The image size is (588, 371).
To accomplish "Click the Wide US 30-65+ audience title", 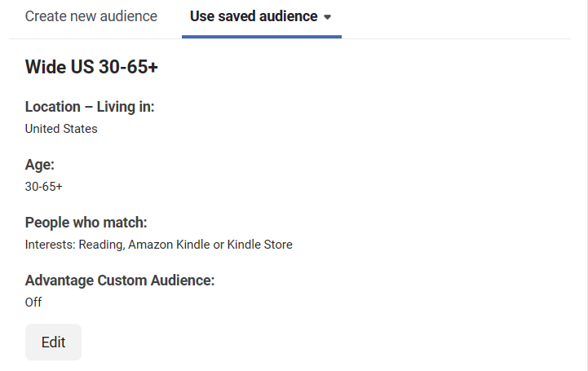I will (91, 67).
